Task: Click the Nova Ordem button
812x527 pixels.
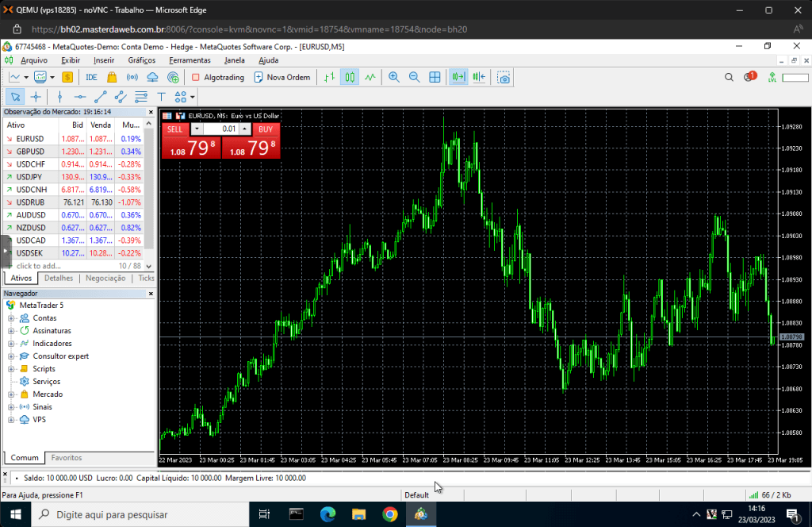Action: coord(282,77)
